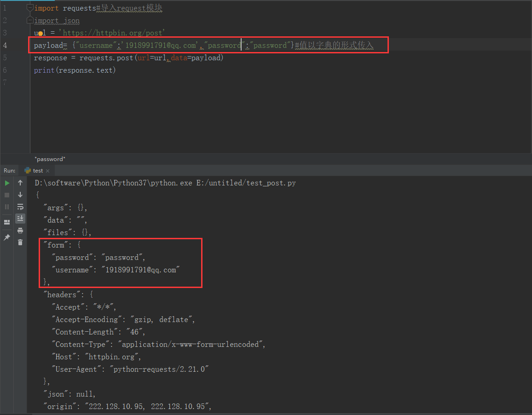Click the "Content-Length": "46" line
Viewport: 532px width, 415px height.
coord(98,332)
